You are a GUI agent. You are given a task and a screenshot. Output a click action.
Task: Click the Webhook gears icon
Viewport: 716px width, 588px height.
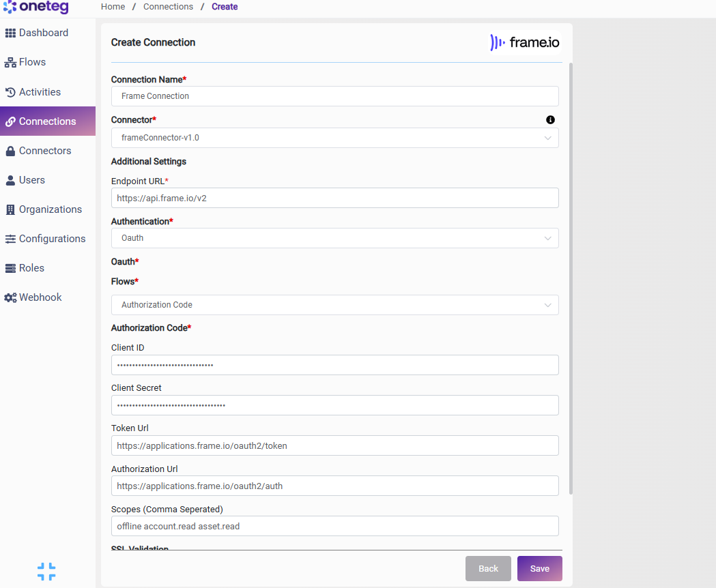(x=10, y=297)
